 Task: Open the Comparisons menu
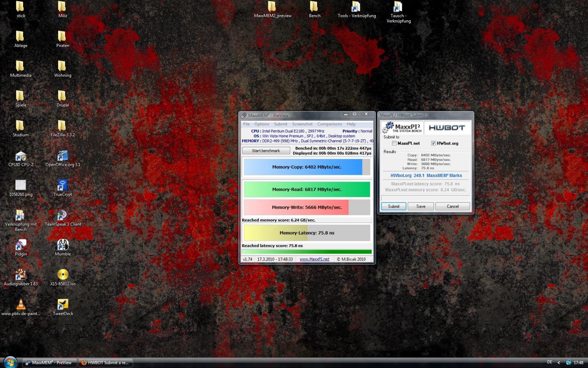(330, 124)
